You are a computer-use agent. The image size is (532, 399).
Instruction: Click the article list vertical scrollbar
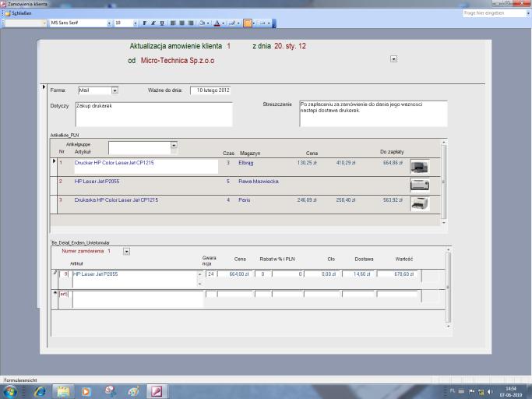(x=443, y=182)
